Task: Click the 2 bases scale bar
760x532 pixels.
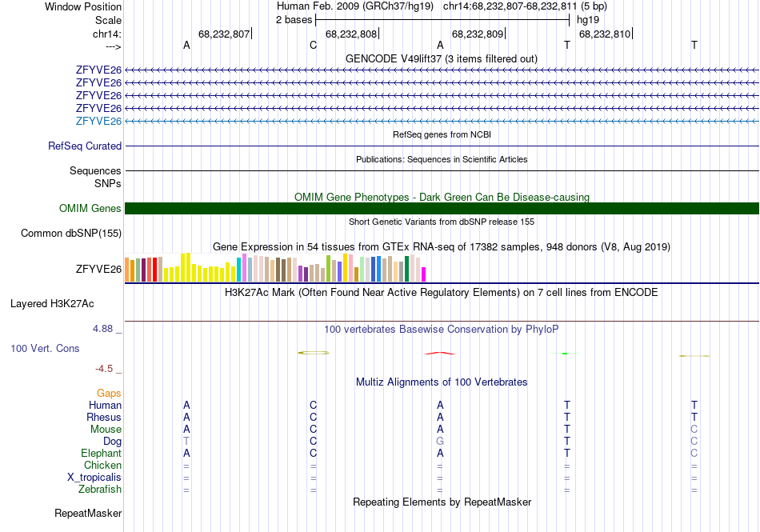Action: coord(442,20)
